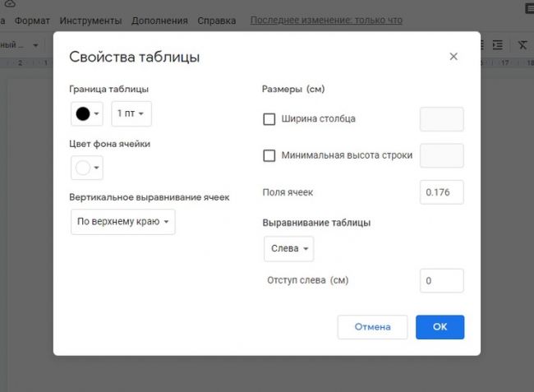Confirm table properties with OK button
This screenshot has width=534, height=392.
pyautogui.click(x=440, y=326)
